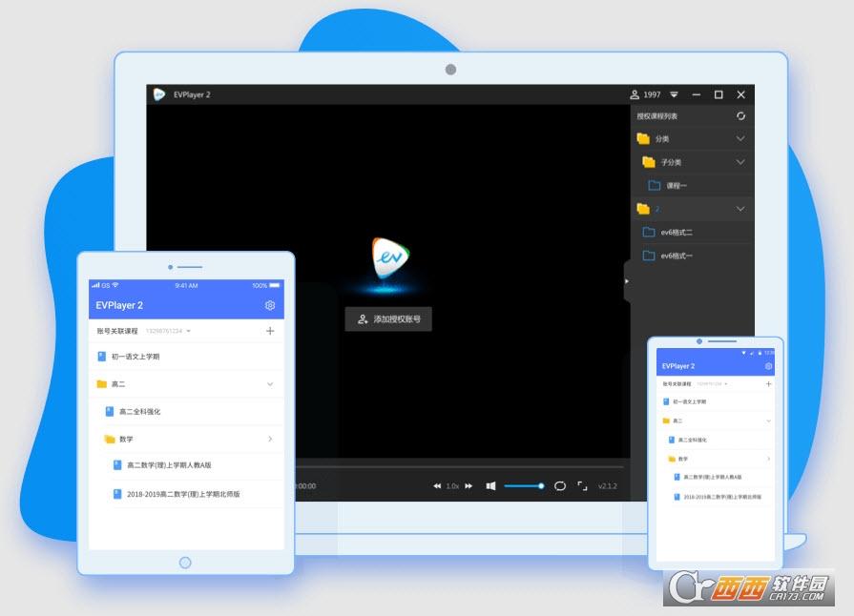854x616 pixels.
Task: Click the EVPlayer 2 title on the tablet
Action: pyautogui.click(x=119, y=305)
